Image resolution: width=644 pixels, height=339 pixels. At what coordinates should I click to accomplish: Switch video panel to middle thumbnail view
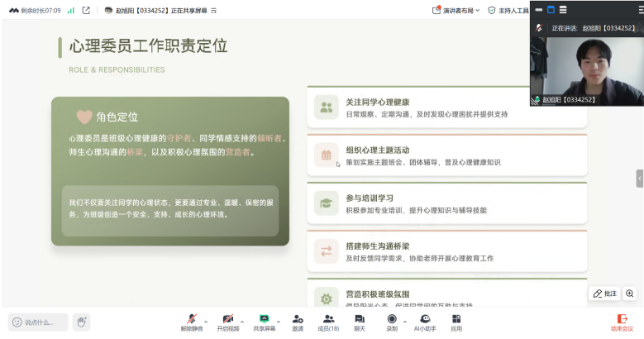click(x=551, y=9)
